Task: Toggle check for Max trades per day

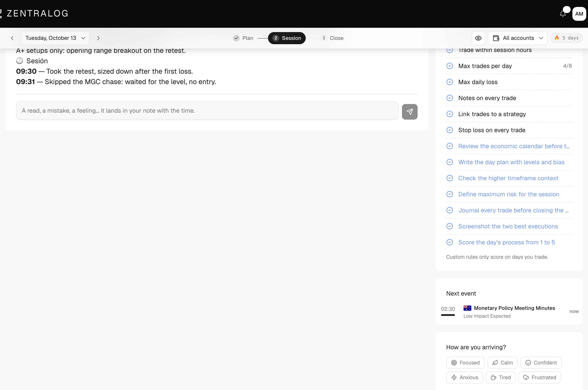Action: click(449, 66)
